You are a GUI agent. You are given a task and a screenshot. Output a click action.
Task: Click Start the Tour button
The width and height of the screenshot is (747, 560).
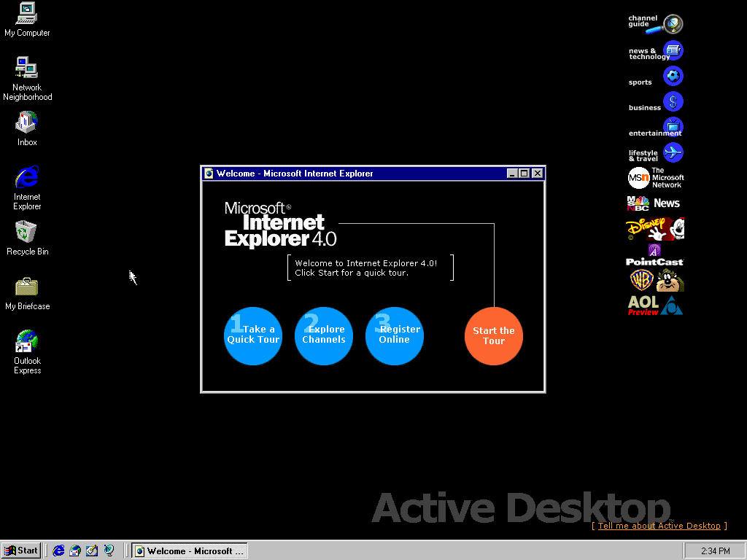(494, 335)
